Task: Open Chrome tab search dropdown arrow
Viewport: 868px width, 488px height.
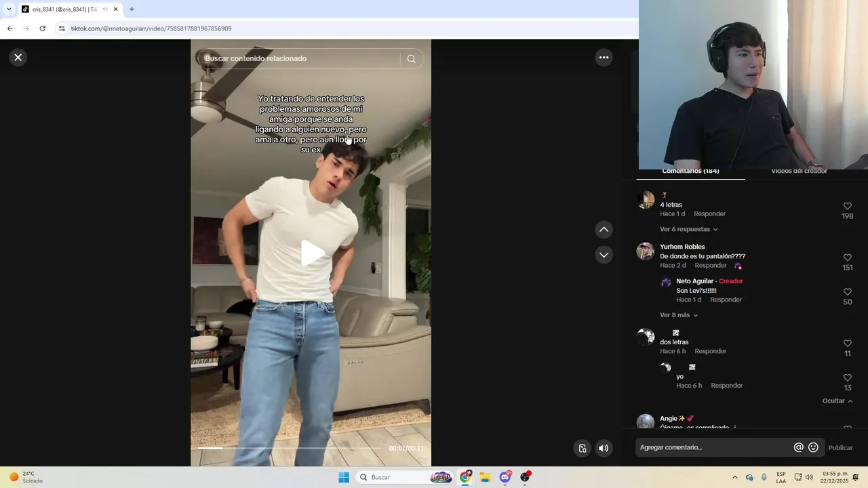Action: pyautogui.click(x=9, y=9)
